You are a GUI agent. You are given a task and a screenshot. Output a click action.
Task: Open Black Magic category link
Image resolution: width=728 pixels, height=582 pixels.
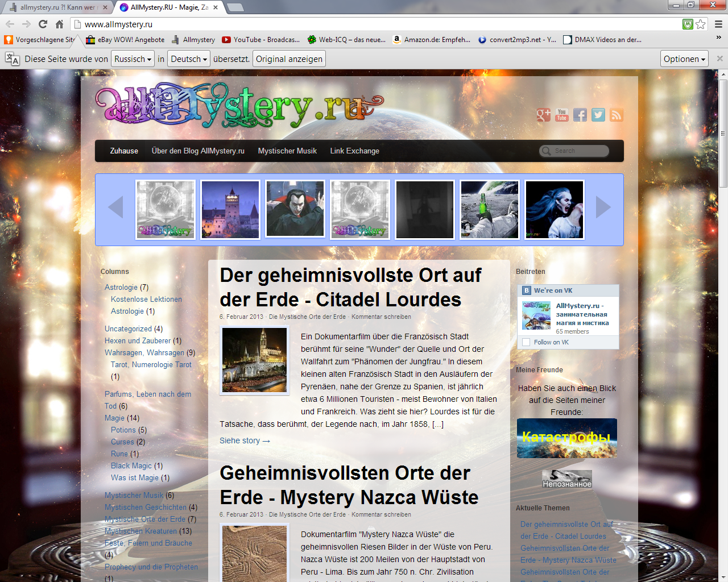pos(131,465)
